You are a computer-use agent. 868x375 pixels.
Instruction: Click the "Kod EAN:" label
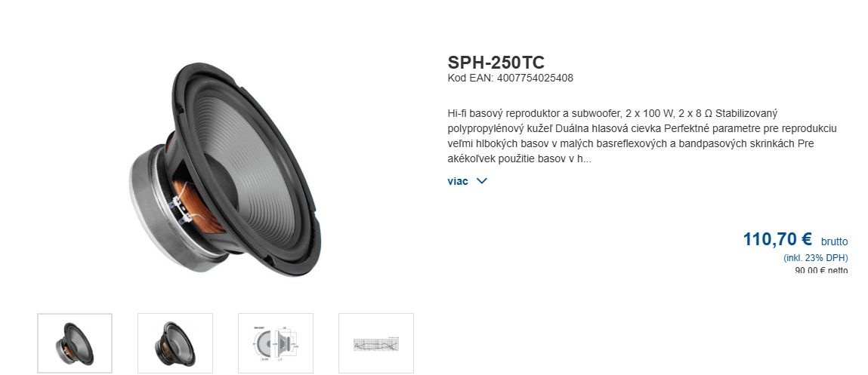pyautogui.click(x=471, y=78)
